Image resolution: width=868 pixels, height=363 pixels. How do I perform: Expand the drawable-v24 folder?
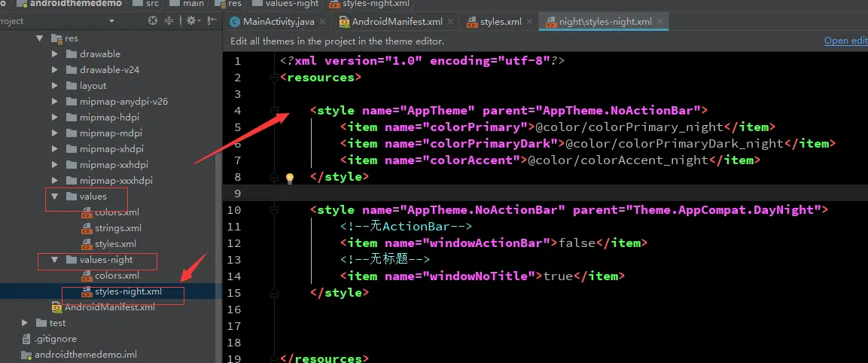coord(55,70)
